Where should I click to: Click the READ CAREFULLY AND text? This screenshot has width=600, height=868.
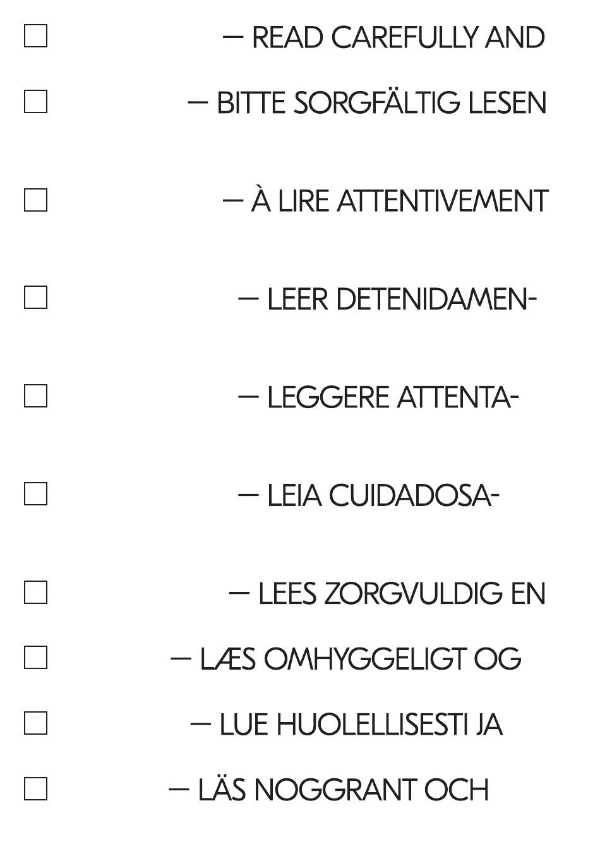[x=399, y=38]
